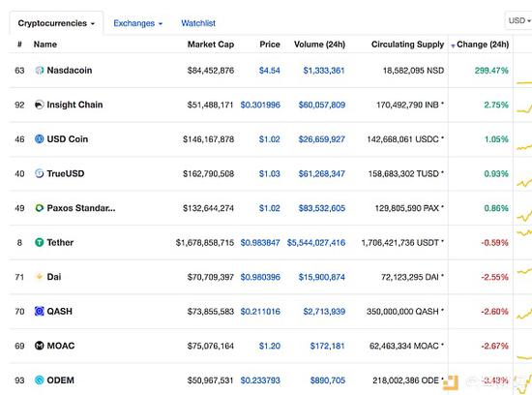Click circulating supply 18,582,095 NSD

(413, 71)
